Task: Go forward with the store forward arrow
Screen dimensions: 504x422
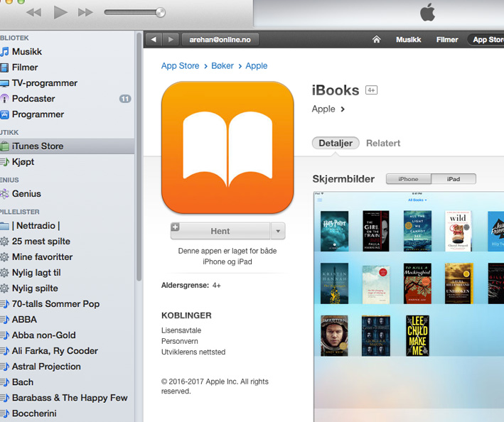Action: click(171, 40)
